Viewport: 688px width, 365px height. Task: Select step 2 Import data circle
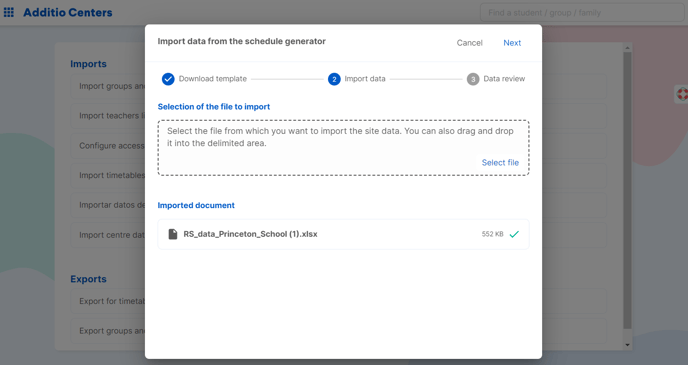tap(334, 79)
